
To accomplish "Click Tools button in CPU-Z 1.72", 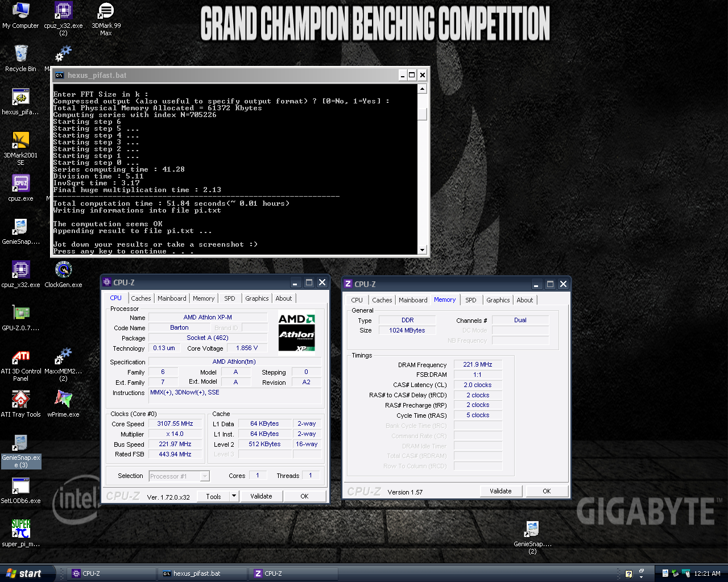I will pos(213,496).
